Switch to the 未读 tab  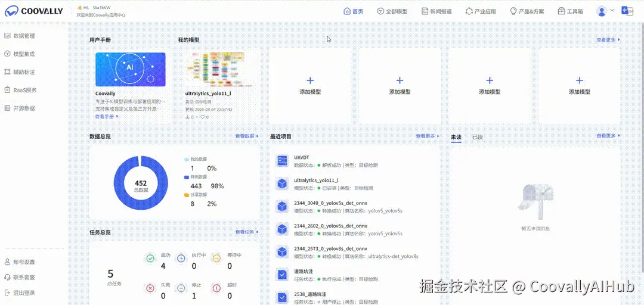tap(456, 136)
